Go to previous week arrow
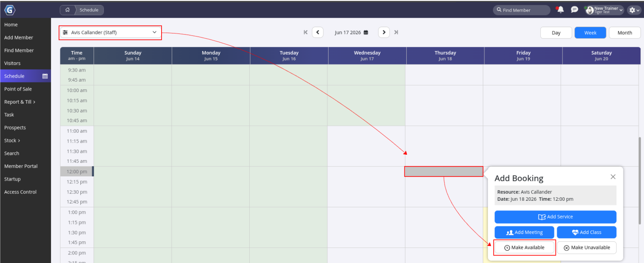This screenshot has height=263, width=644. pos(318,32)
